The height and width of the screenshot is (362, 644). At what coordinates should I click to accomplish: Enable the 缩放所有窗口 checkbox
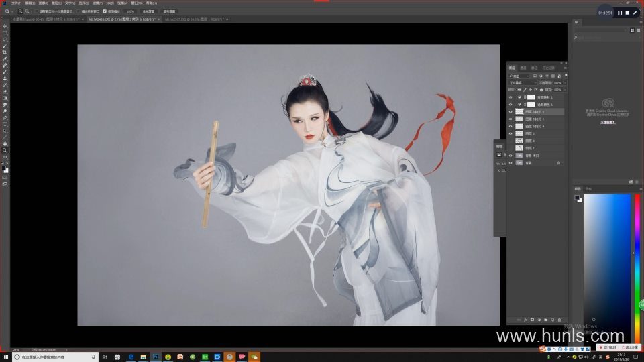78,11
